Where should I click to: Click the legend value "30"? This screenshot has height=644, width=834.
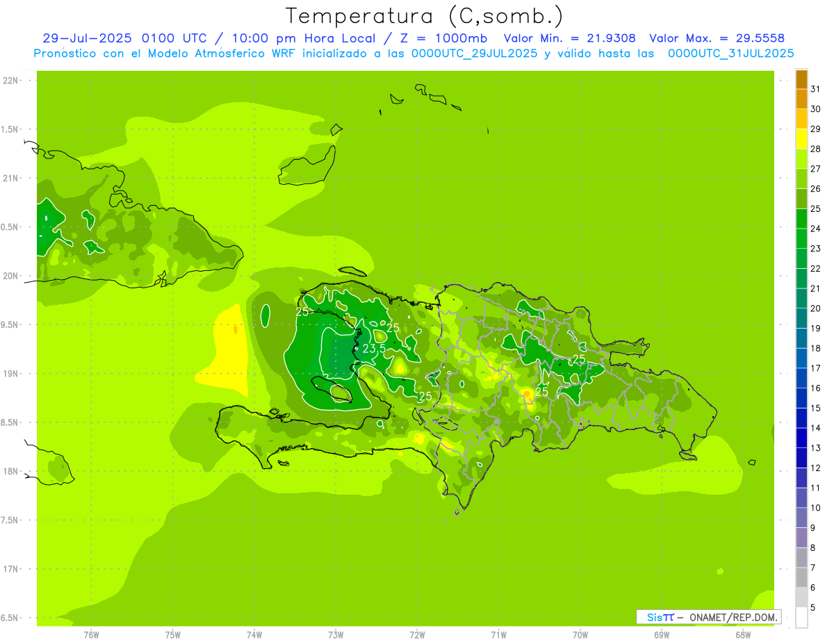(815, 109)
